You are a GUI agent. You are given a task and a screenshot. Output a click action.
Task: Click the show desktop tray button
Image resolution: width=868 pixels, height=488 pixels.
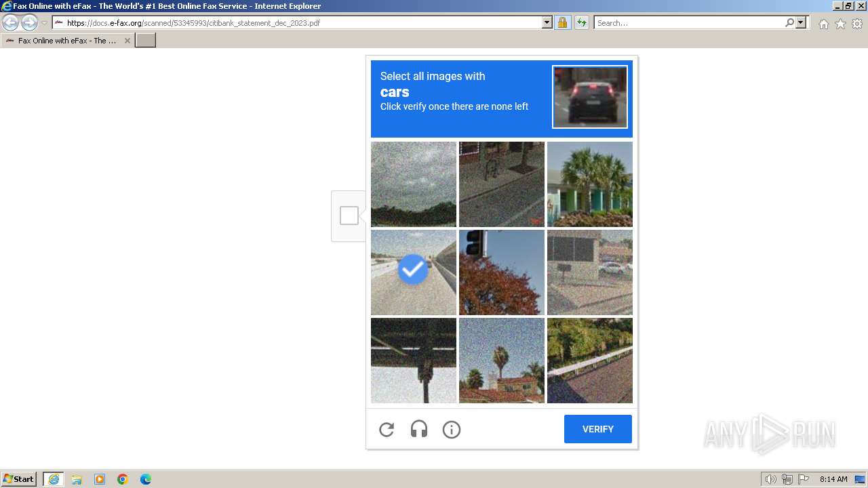click(860, 479)
